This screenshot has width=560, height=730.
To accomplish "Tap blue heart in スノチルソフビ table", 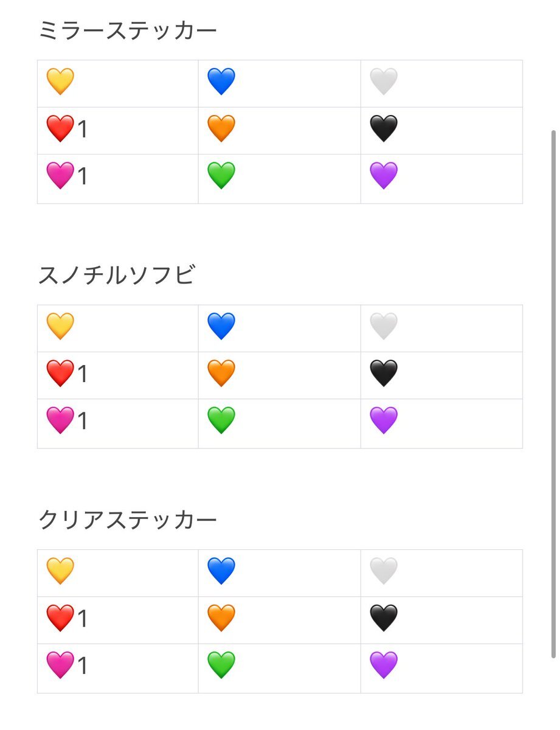I will 221,326.
